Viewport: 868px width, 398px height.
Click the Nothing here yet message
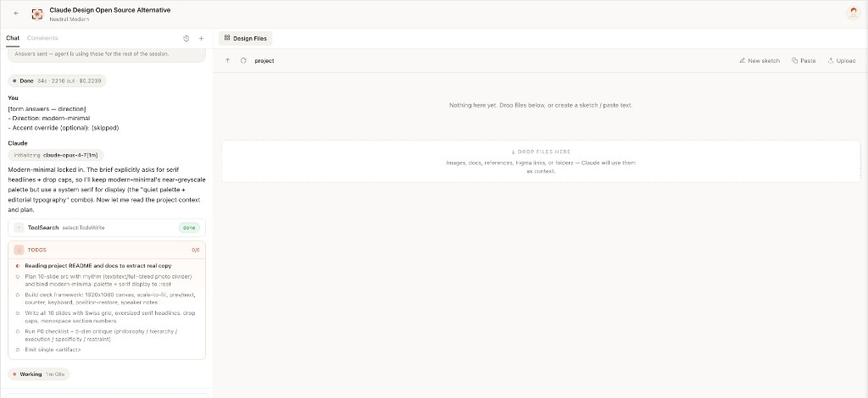point(541,105)
